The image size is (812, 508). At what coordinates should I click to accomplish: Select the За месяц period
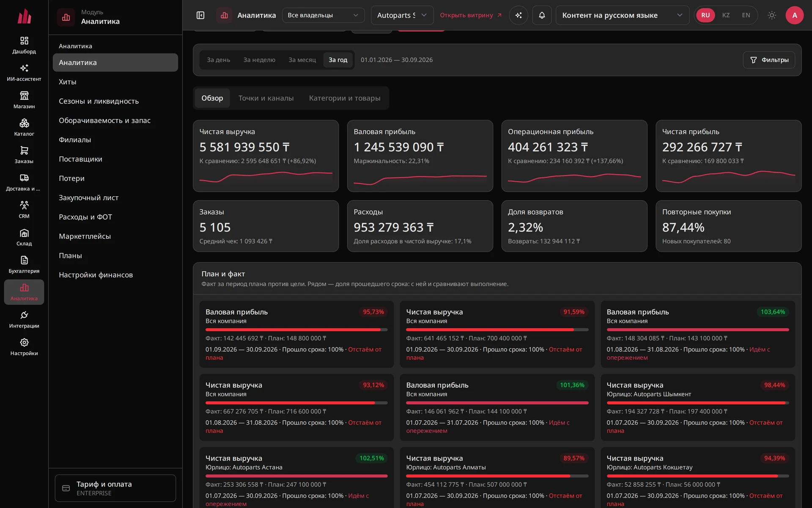pyautogui.click(x=302, y=60)
